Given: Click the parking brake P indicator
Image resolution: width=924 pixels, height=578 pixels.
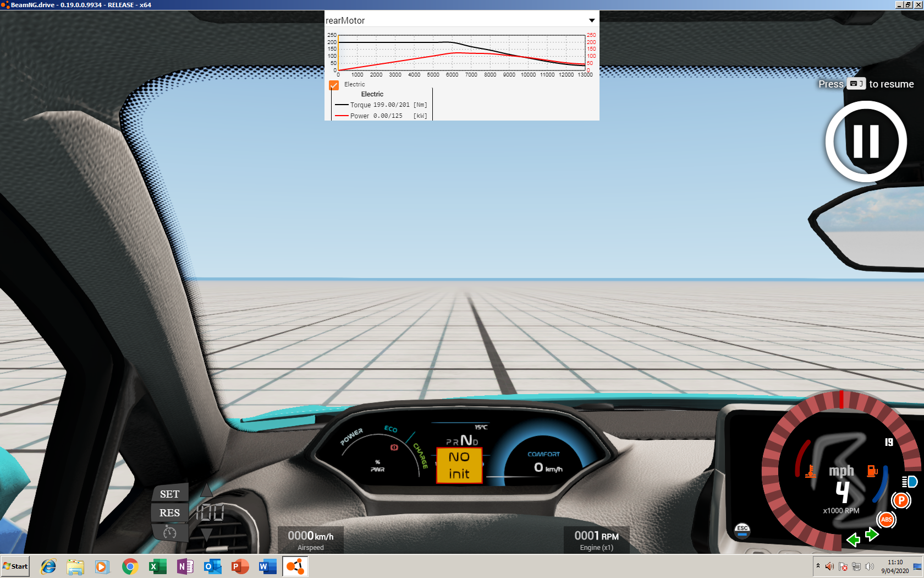Looking at the screenshot, I should (901, 500).
